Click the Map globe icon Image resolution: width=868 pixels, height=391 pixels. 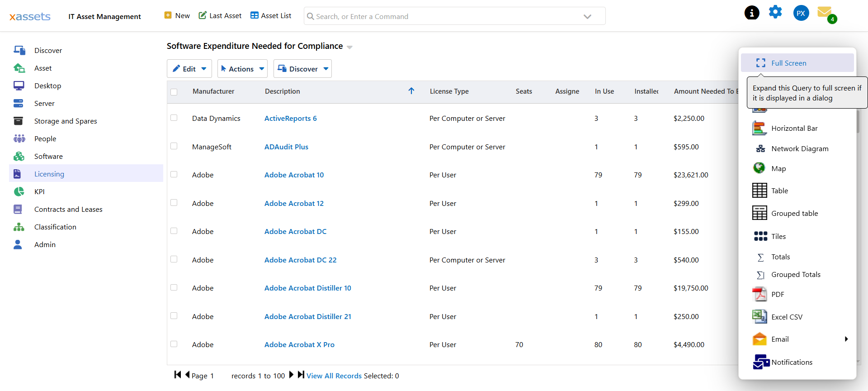[x=759, y=168]
